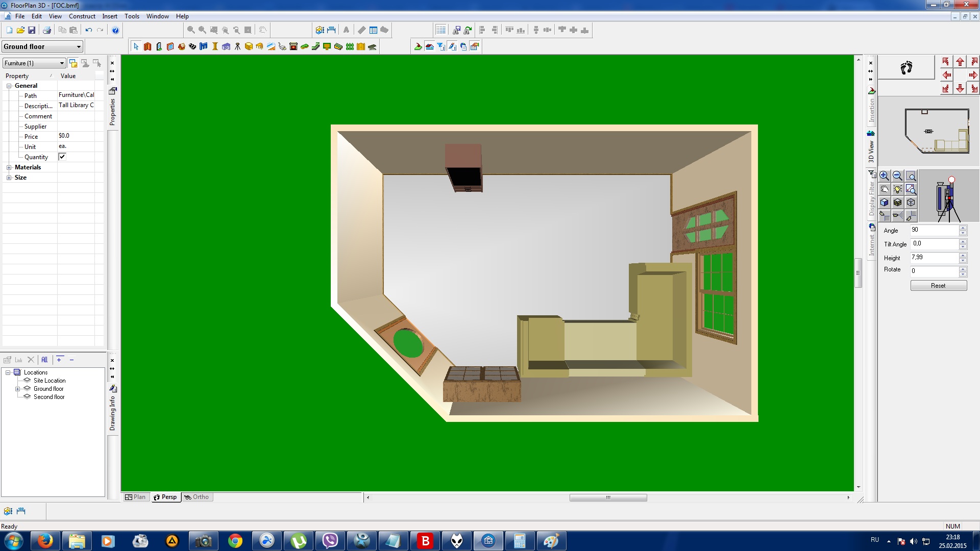This screenshot has width=980, height=551.
Task: Click the horizontal scrollbar thumb
Action: 608,497
